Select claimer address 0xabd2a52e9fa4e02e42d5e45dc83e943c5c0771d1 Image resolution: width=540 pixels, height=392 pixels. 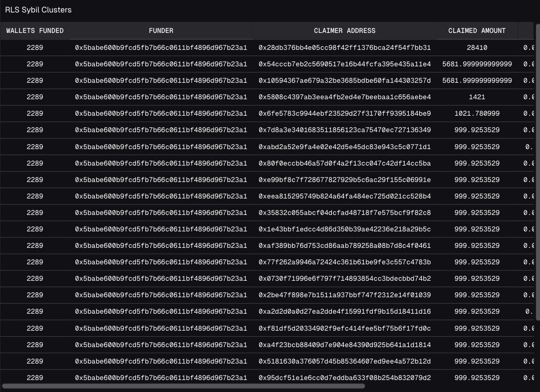coord(344,147)
